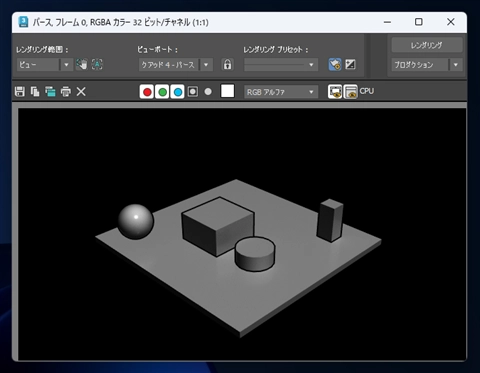
Task: Toggle the blue channel display
Action: coord(178,92)
